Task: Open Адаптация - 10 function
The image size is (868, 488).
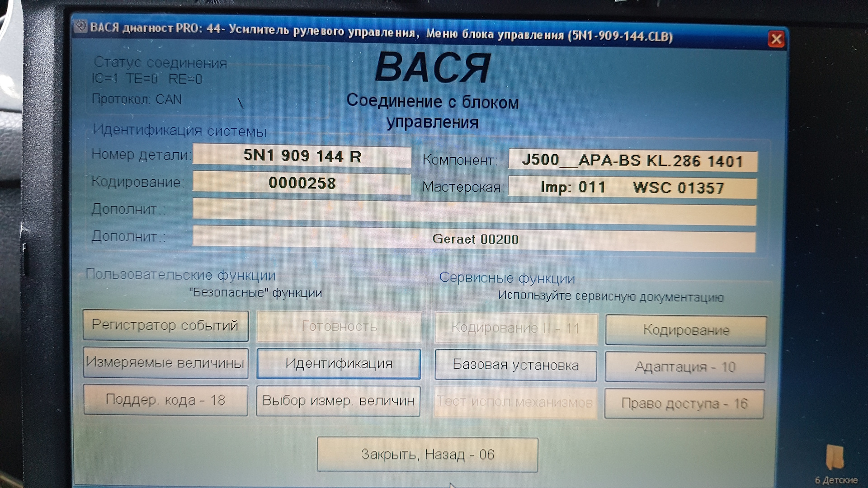Action: [685, 367]
